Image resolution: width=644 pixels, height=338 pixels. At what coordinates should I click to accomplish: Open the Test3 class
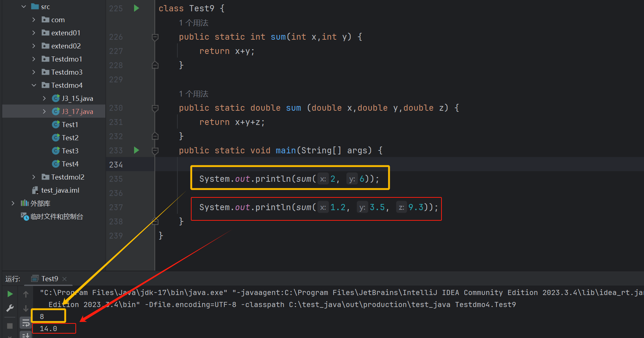(65, 151)
